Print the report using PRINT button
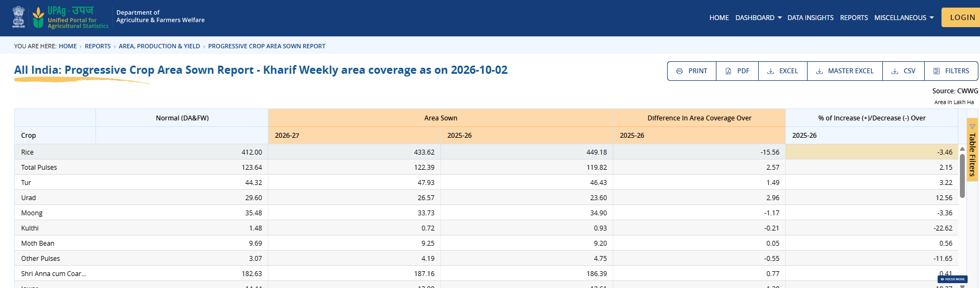 [691, 71]
